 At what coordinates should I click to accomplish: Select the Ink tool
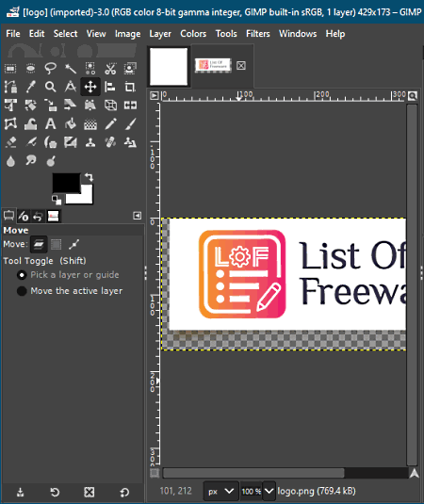point(51,142)
